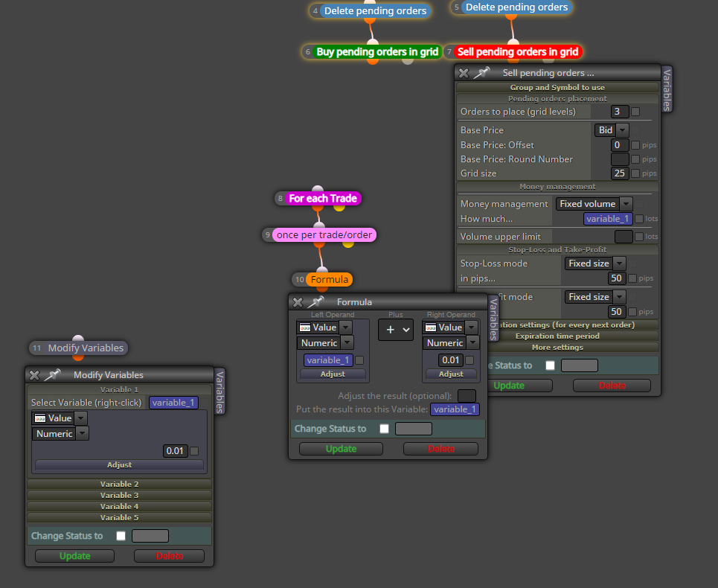This screenshot has width=718, height=588.
Task: Click yellow output dot of For each Trade
Action: [339, 207]
